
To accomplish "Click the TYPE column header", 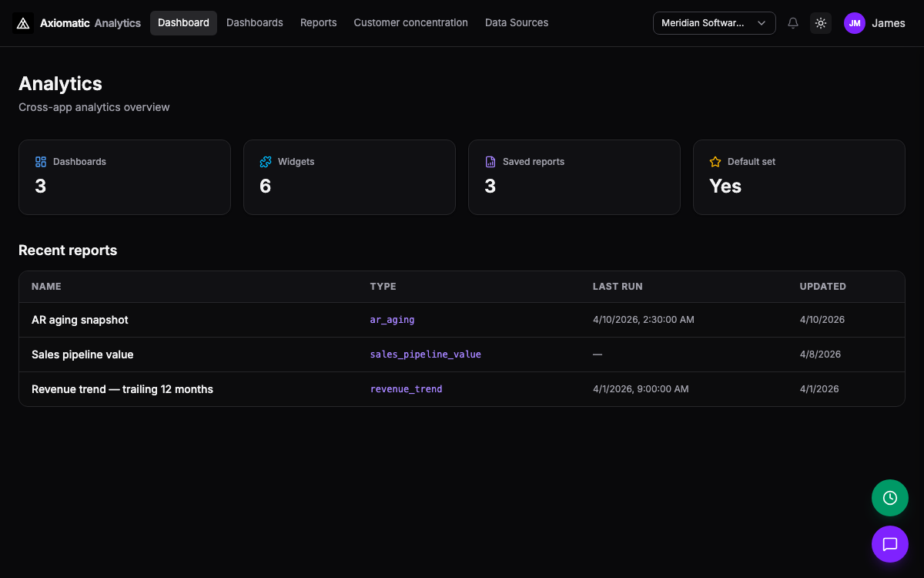I will (x=383, y=286).
